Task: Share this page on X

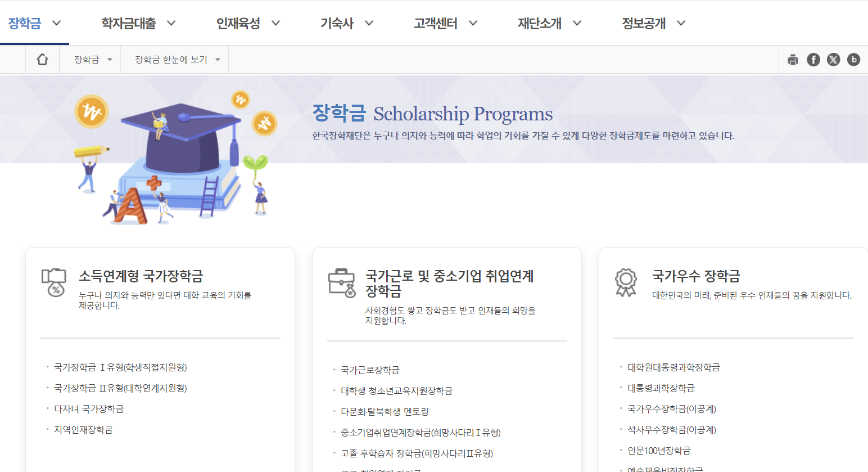Action: 833,59
